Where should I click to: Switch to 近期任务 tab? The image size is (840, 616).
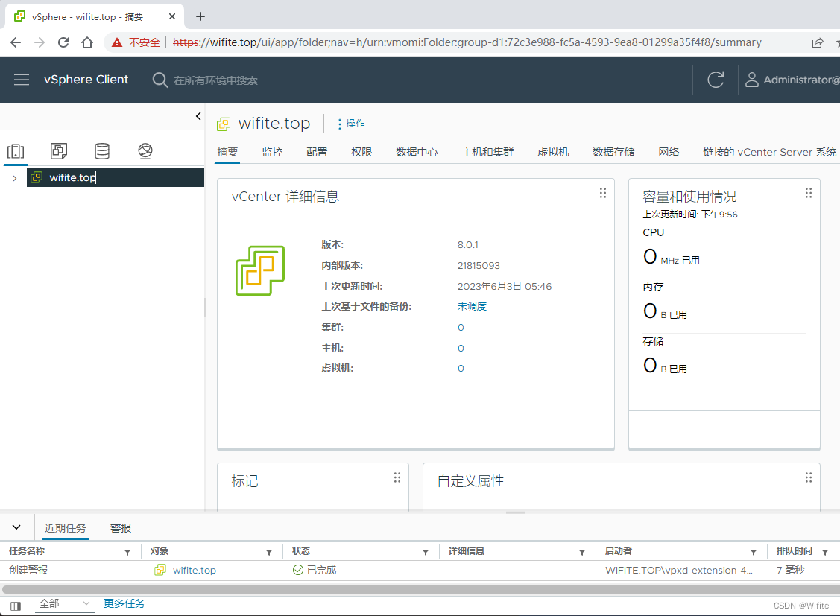coord(66,528)
